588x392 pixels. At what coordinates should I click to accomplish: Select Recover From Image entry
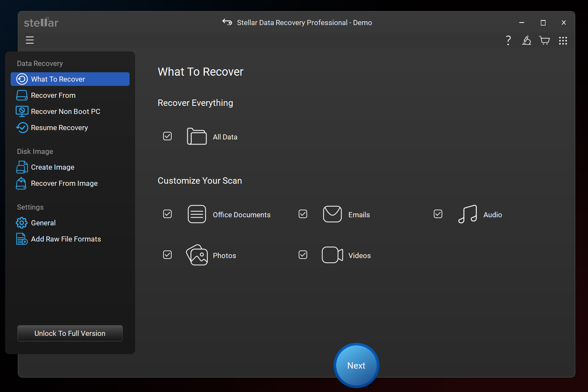(70, 183)
